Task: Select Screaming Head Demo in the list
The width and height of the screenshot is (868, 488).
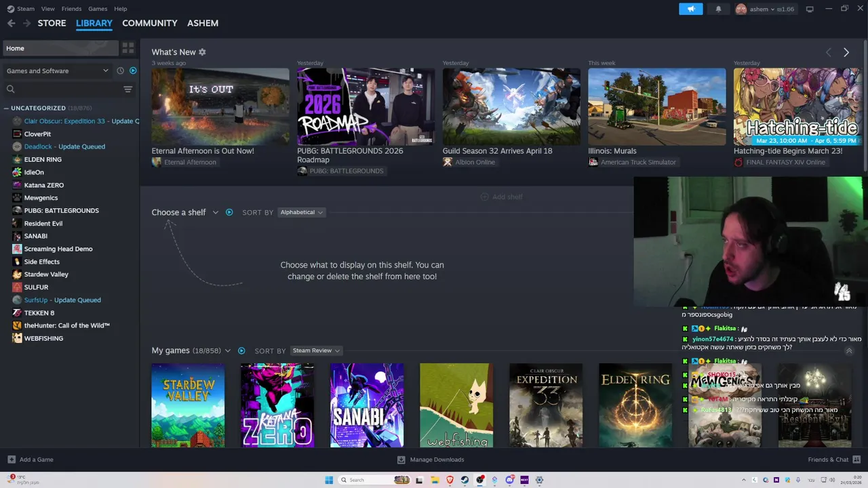Action: (58, 249)
